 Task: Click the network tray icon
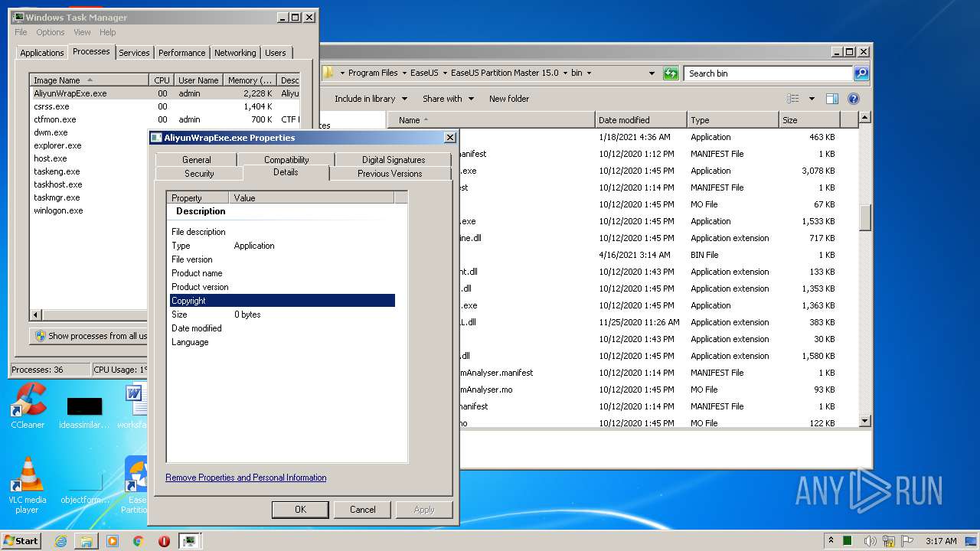pos(889,541)
